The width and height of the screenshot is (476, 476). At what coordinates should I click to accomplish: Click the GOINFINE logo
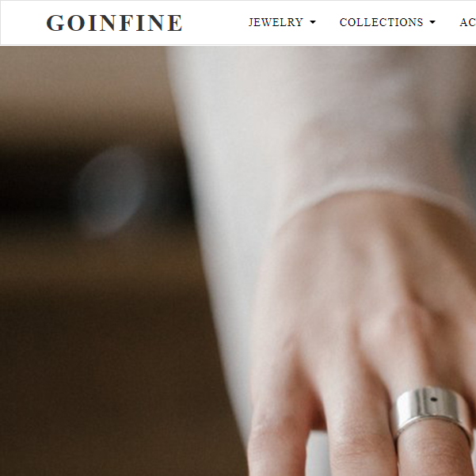[114, 23]
